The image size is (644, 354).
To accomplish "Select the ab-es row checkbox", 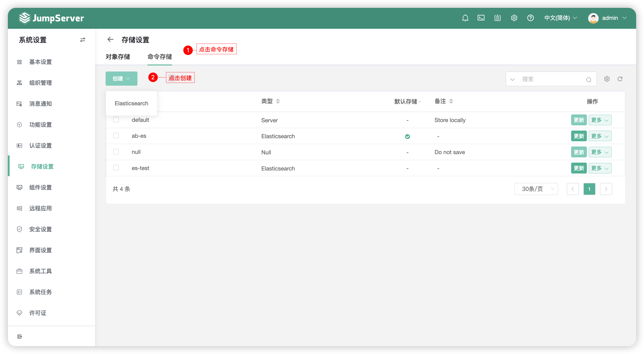I will click(x=116, y=136).
